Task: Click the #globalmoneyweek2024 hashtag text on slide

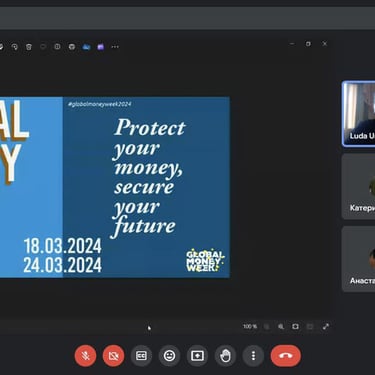Action: (100, 104)
